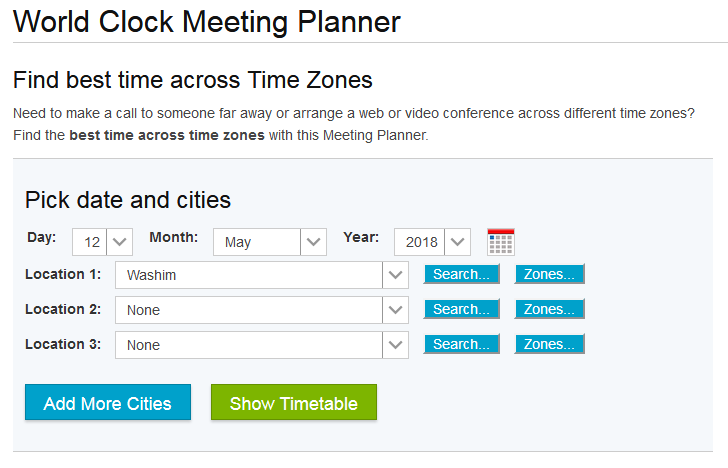Click the World Clock Meeting Planner title

[207, 21]
